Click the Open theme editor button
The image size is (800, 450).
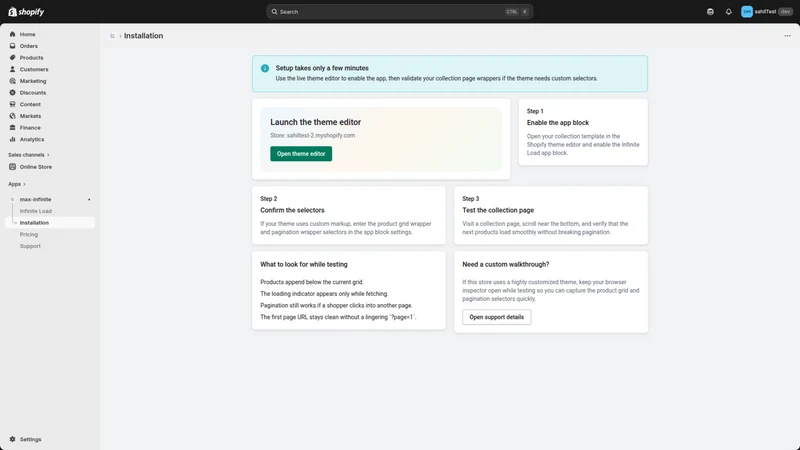click(301, 154)
